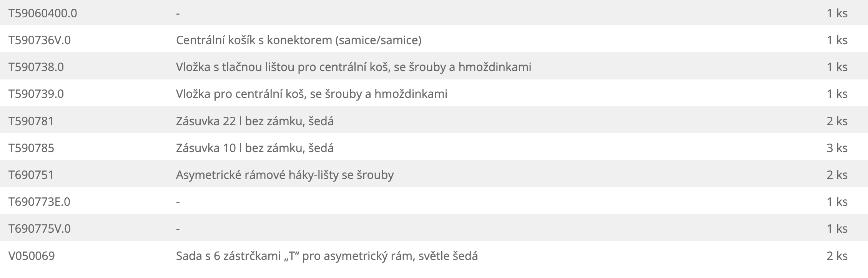
Task: Click 'Sada s 6 zástrčkami' description
Action: 327,256
